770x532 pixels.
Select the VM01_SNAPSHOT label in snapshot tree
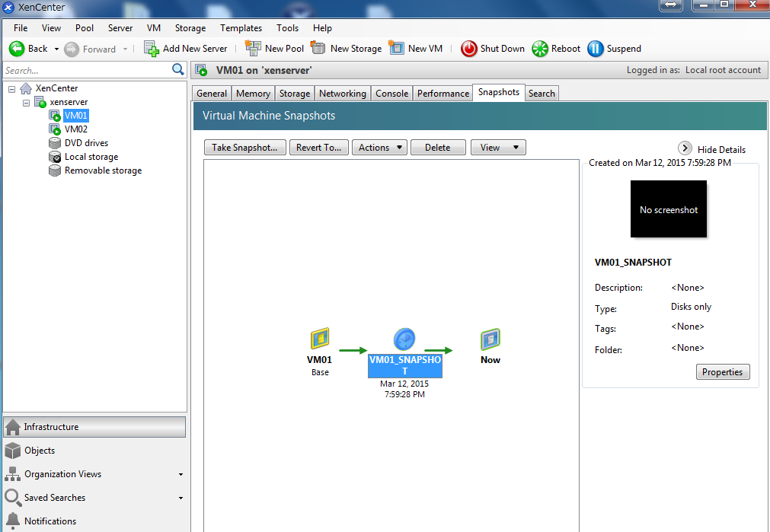tap(405, 365)
